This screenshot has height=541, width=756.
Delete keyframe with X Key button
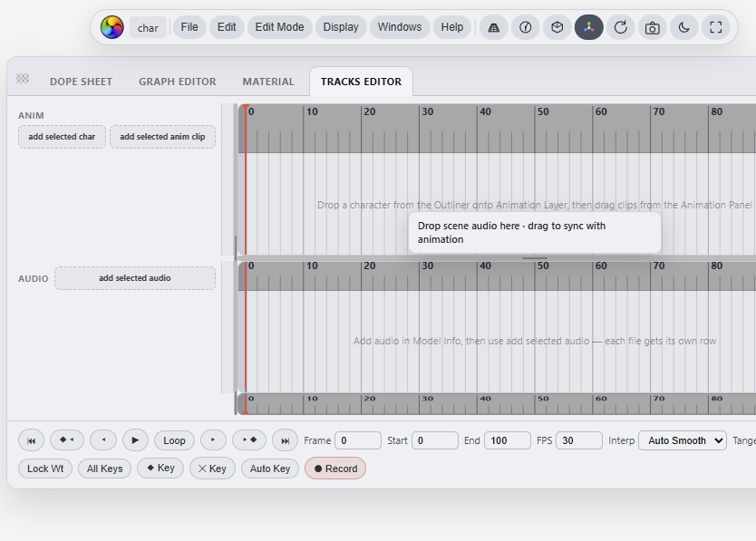point(212,469)
